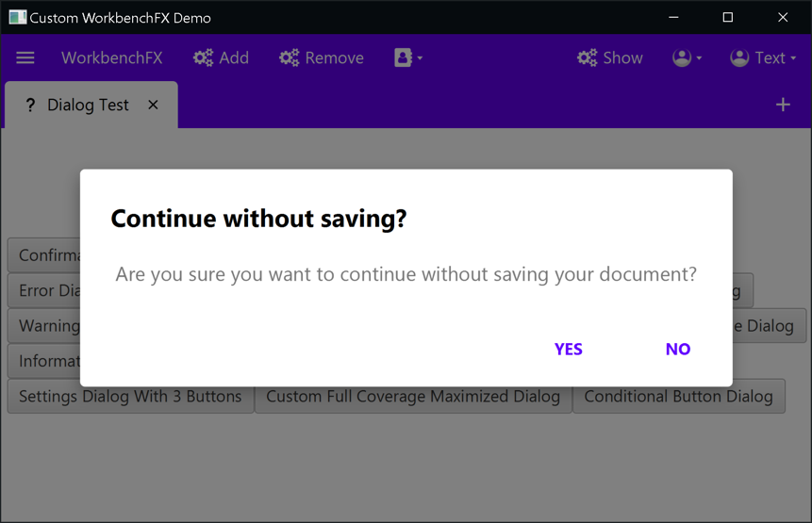Click the gears icon beside Add
The image size is (812, 523).
(x=203, y=58)
